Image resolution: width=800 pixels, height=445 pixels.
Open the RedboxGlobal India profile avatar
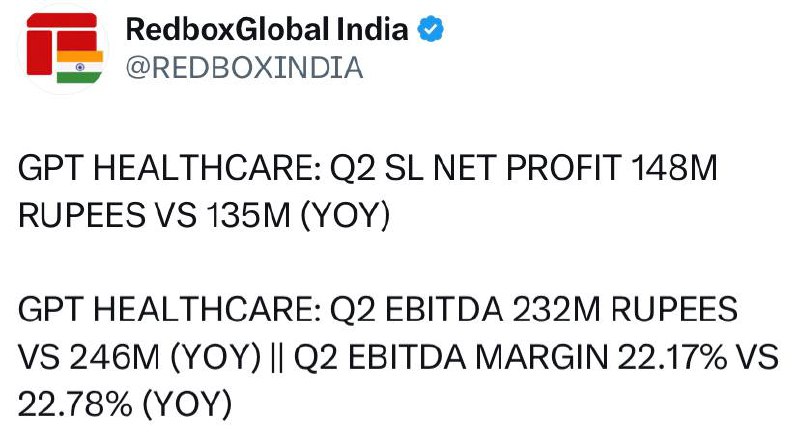tap(63, 48)
